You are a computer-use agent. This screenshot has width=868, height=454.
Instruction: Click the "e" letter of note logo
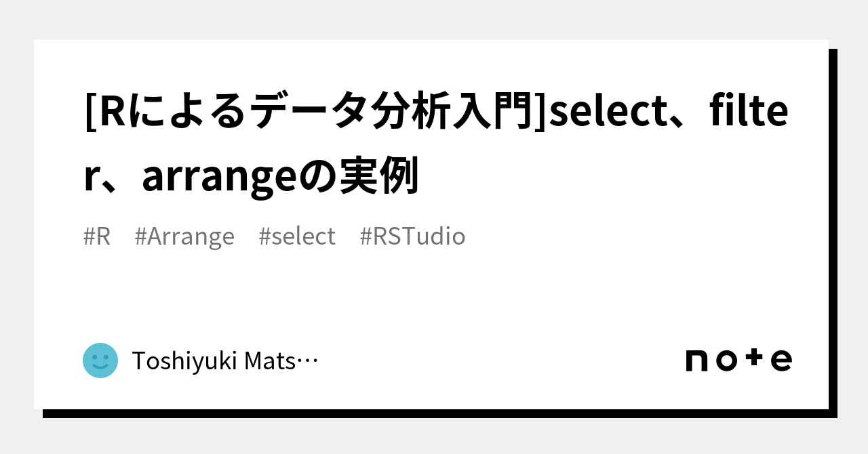(x=781, y=360)
